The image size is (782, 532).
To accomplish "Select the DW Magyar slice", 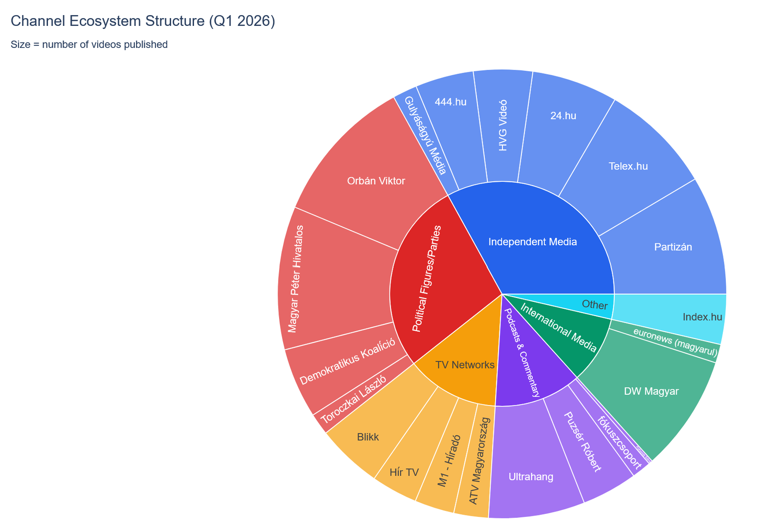I will point(651,391).
